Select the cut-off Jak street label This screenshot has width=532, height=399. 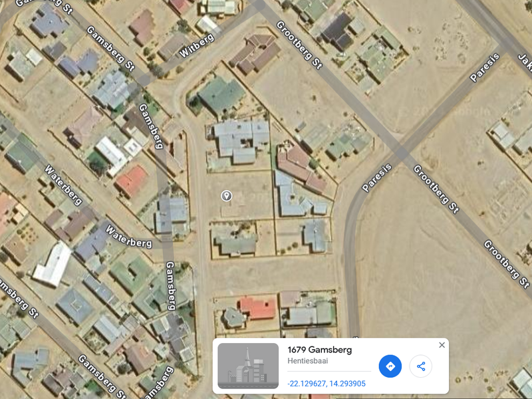[525, 63]
